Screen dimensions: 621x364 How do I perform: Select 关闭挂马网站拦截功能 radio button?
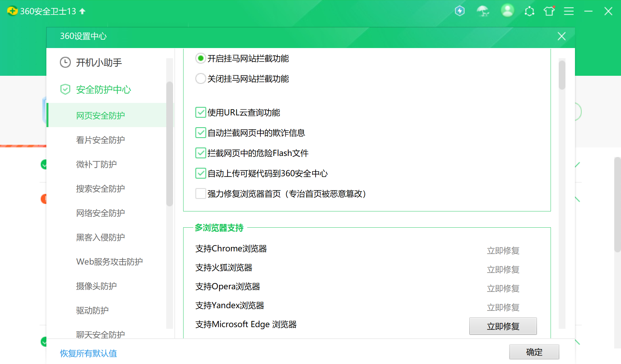click(x=201, y=79)
